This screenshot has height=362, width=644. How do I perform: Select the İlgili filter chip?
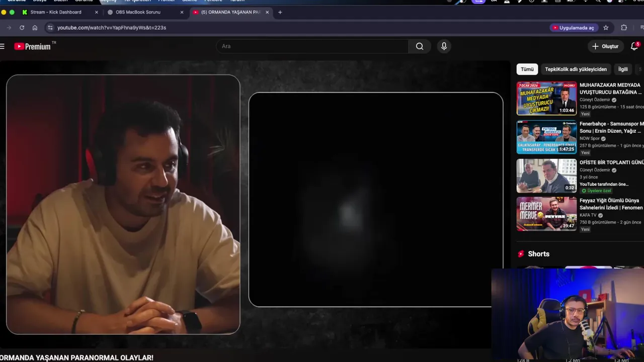[623, 69]
